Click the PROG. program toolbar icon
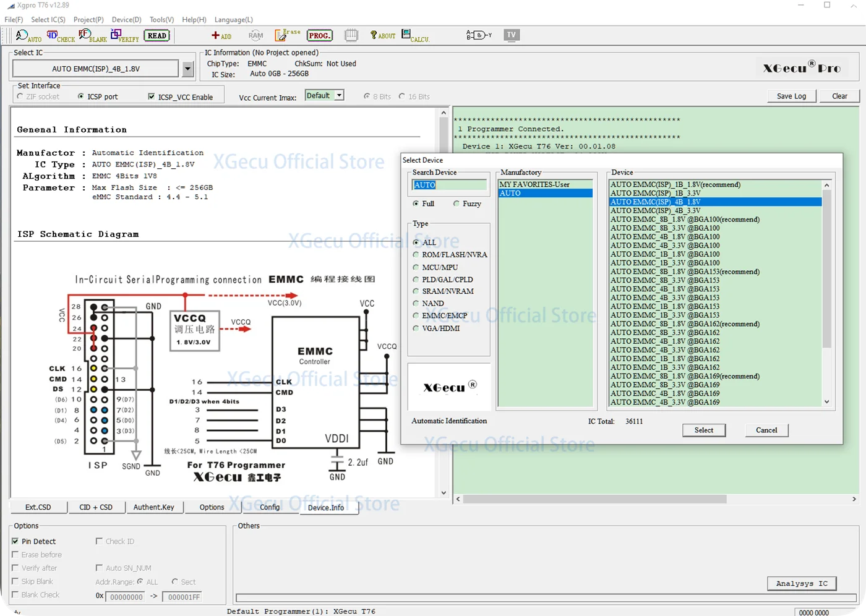Viewport: 866px width, 616px height. coord(319,36)
